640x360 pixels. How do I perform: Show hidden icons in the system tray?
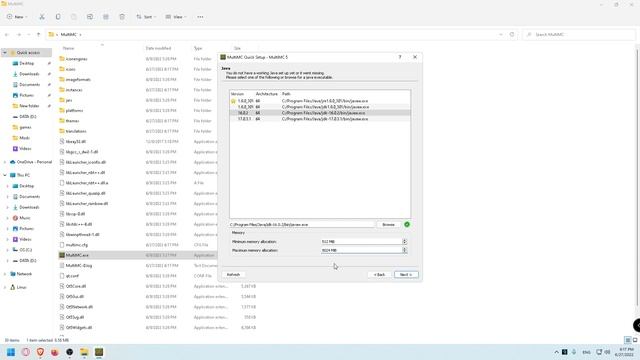tap(556, 352)
